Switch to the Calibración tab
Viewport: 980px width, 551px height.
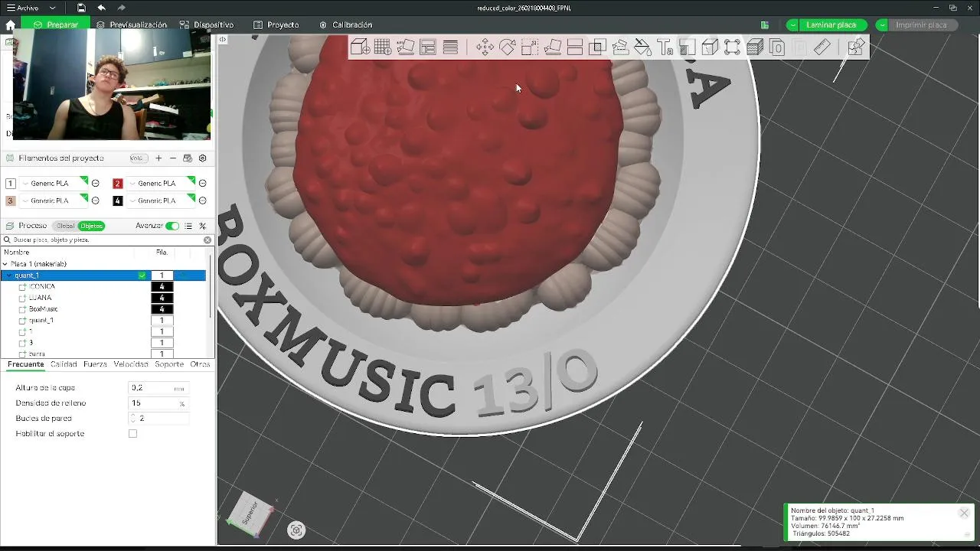coord(345,24)
